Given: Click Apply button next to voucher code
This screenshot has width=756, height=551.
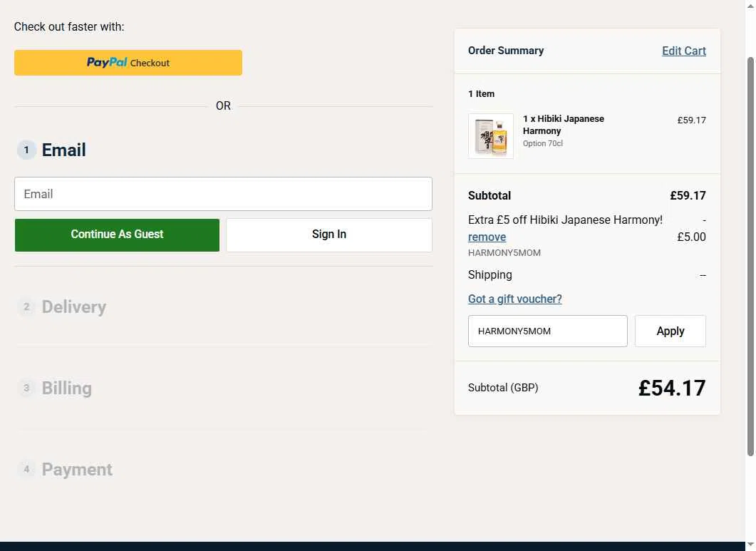Looking at the screenshot, I should click(x=670, y=331).
